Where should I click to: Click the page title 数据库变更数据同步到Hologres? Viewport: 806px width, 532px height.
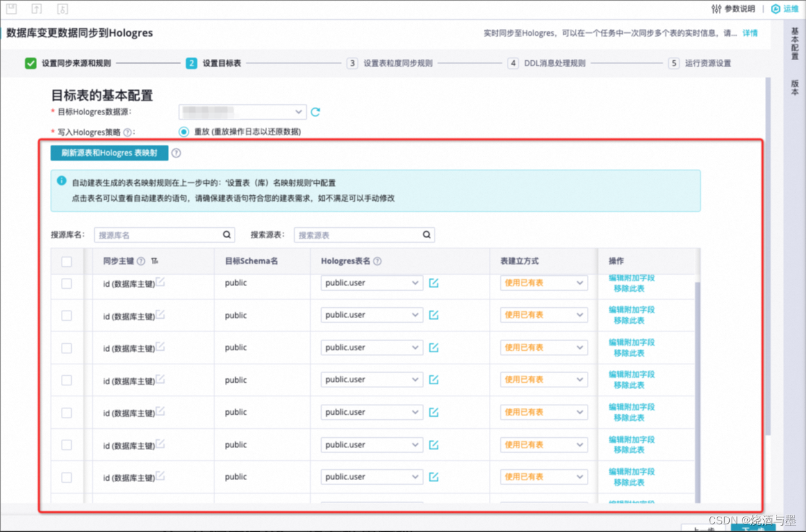click(x=80, y=33)
